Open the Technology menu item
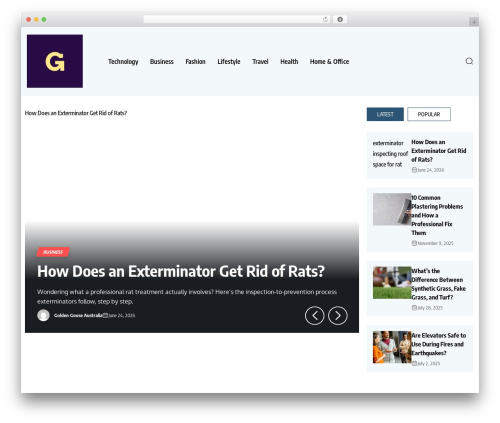This screenshot has height=423, width=500. coord(123,62)
